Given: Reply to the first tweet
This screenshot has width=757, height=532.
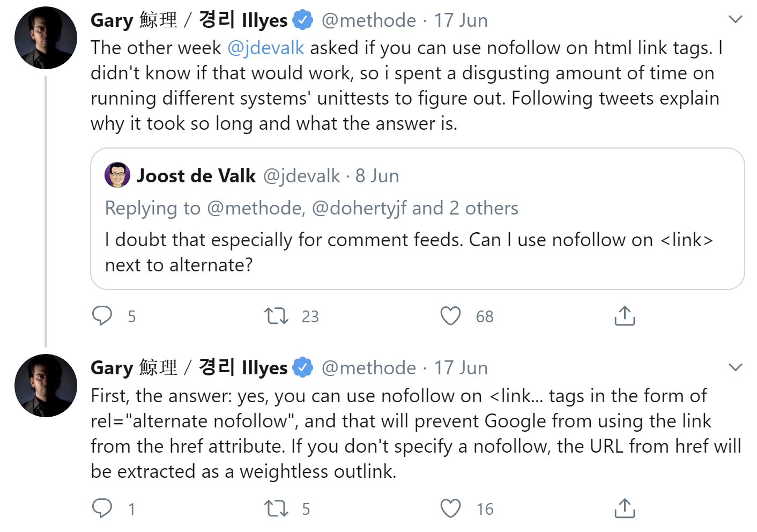Looking at the screenshot, I should point(103,316).
